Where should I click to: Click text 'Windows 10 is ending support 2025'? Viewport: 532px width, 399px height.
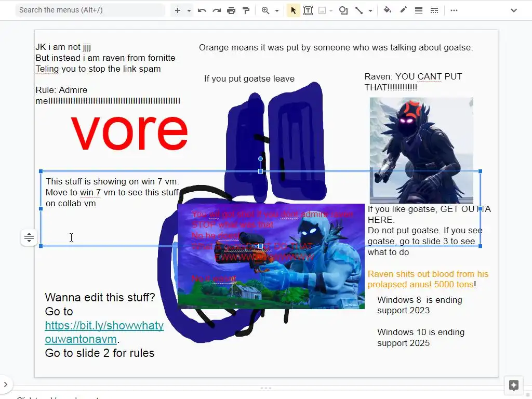tap(421, 337)
